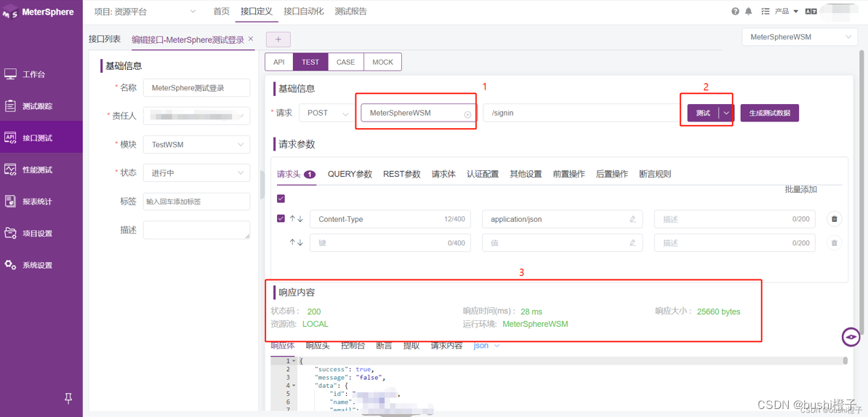The image size is (868, 417).
Task: Click the /signin path input field
Action: 580,113
